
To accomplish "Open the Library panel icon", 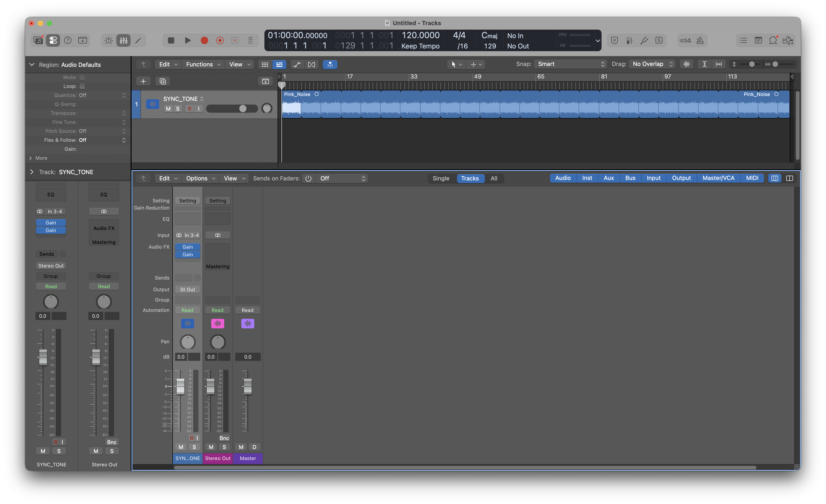I will 38,41.
